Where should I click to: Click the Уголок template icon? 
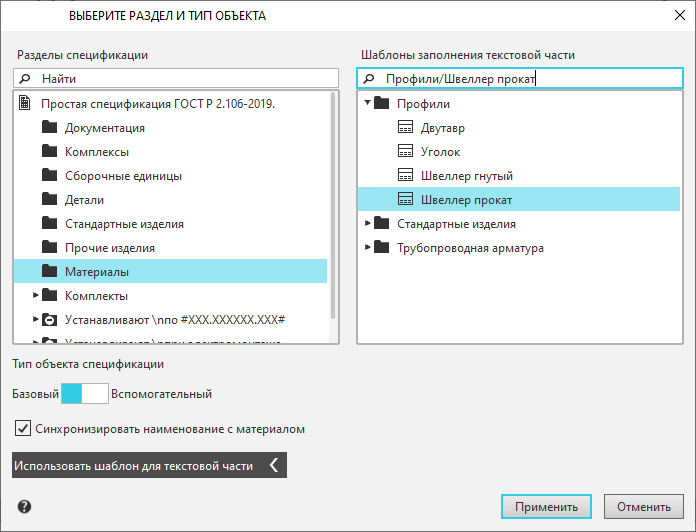tap(405, 152)
